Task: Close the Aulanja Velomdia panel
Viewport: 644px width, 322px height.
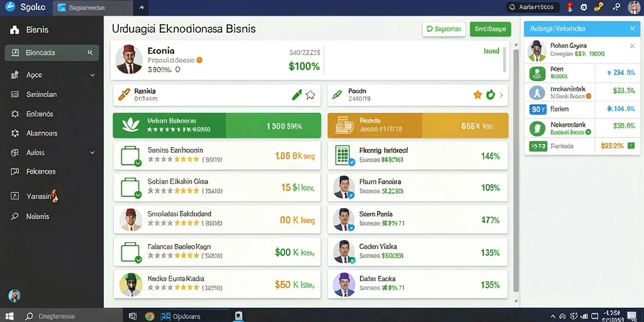Action: 633,29
